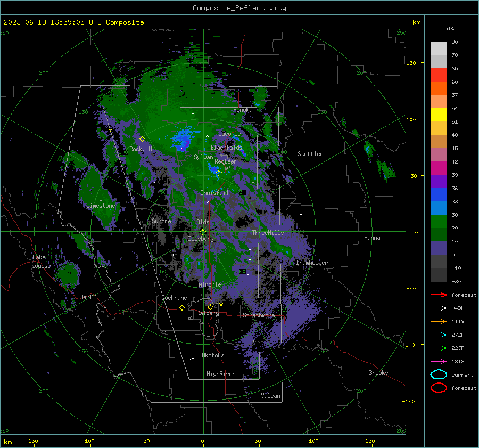
Task: Click the Sylvan label
Action: point(203,157)
